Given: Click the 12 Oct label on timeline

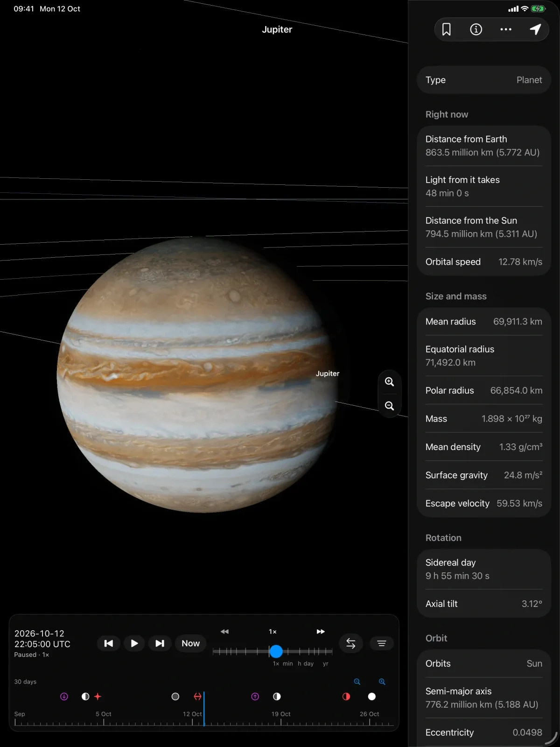Looking at the screenshot, I should 192,714.
